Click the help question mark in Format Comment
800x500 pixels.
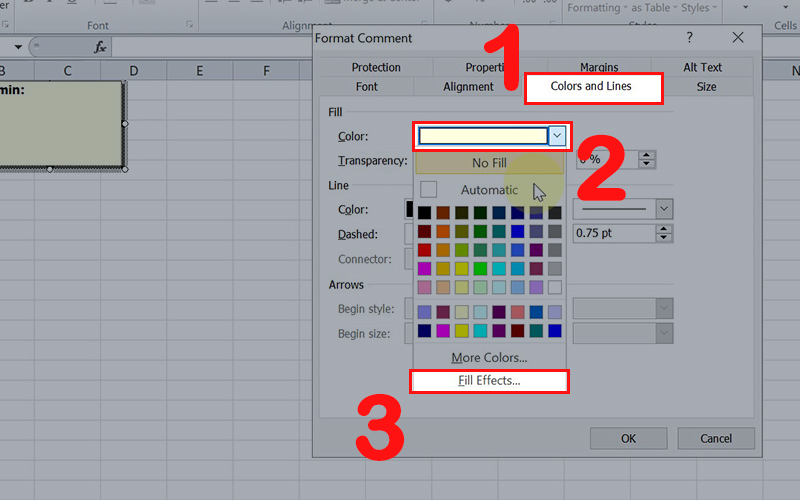pos(689,37)
